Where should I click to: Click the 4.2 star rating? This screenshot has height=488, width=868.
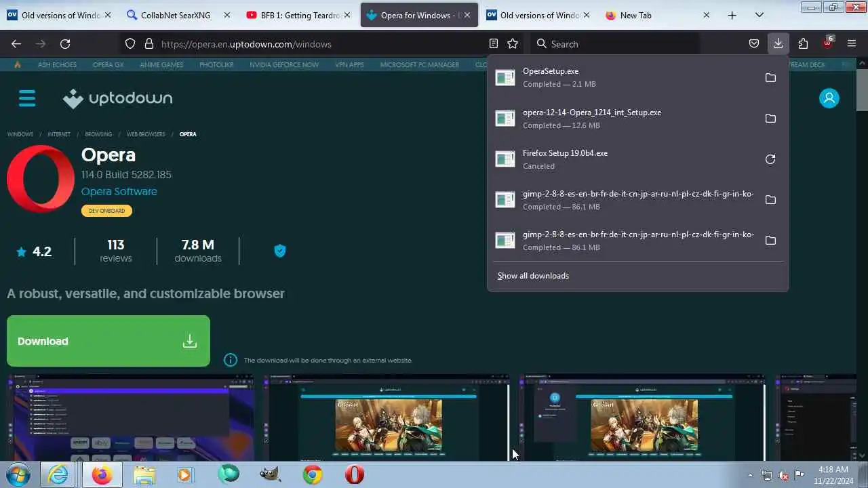34,251
